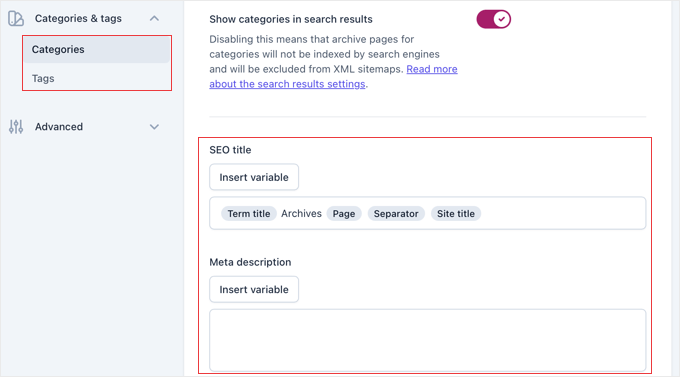Image resolution: width=680 pixels, height=377 pixels.
Task: Open Read more about search results settings link
Action: (333, 76)
